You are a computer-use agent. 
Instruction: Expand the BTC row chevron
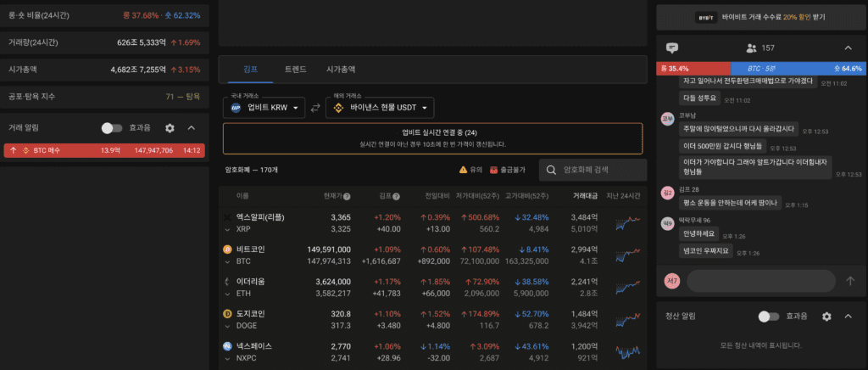[227, 261]
